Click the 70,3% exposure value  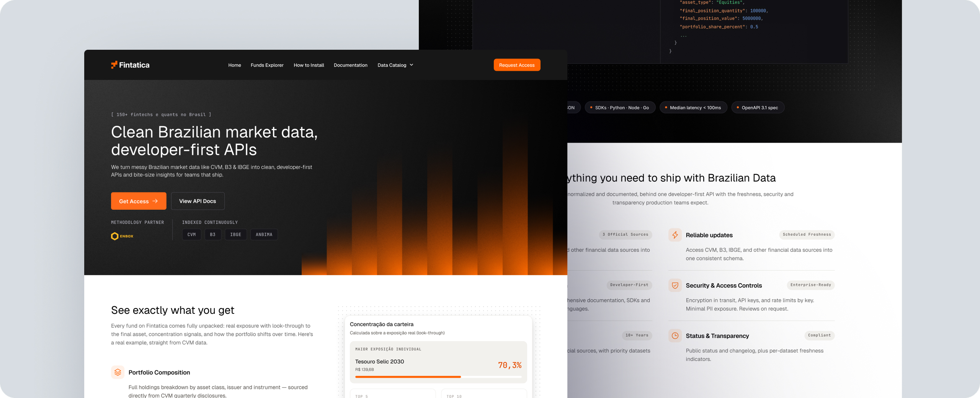pos(510,365)
